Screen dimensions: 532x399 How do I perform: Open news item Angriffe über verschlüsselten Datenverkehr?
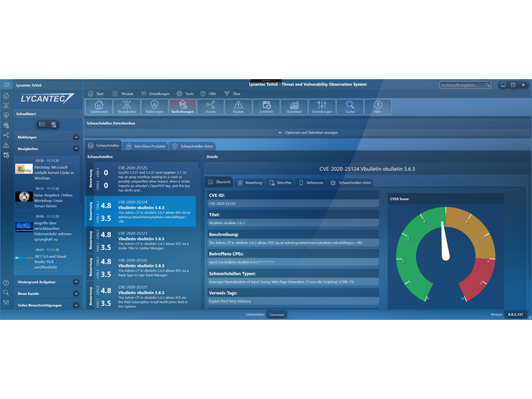point(47,227)
